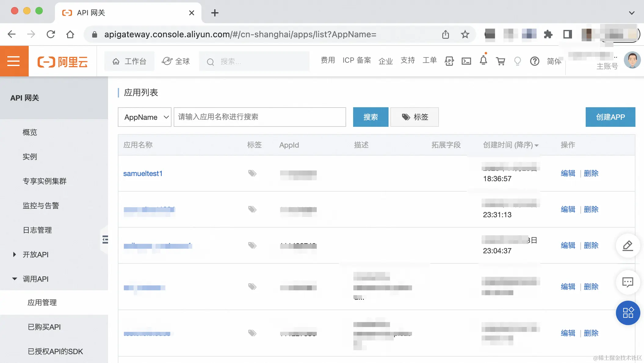644x363 pixels.
Task: Click the Aliyun logo
Action: tap(63, 62)
